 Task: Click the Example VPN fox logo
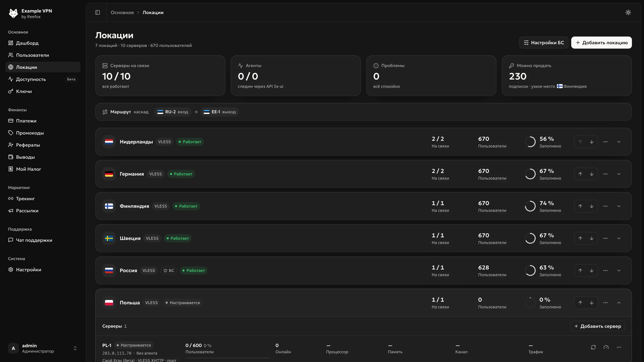point(13,13)
